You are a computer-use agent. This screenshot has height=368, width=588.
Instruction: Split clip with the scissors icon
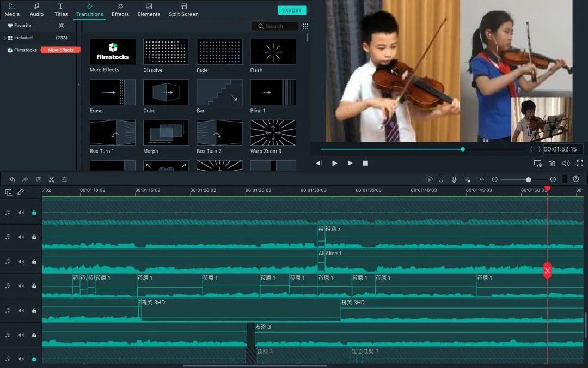(x=51, y=179)
